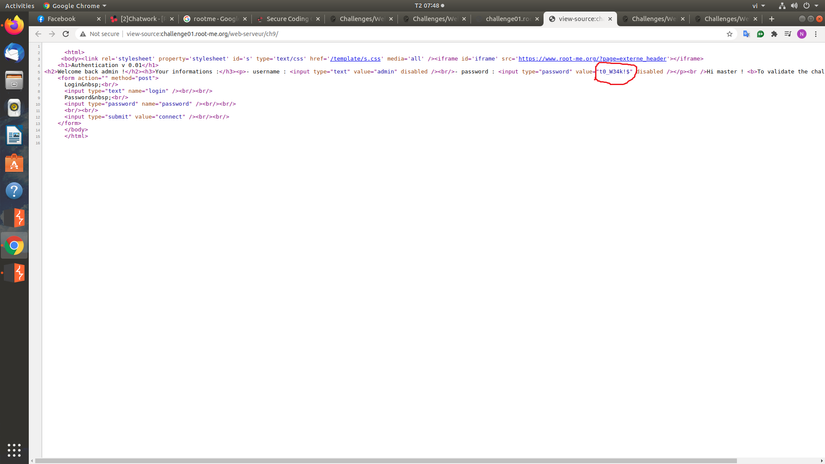Open LibreOffice Writer from the dock
This screenshot has width=825, height=464.
[14, 136]
